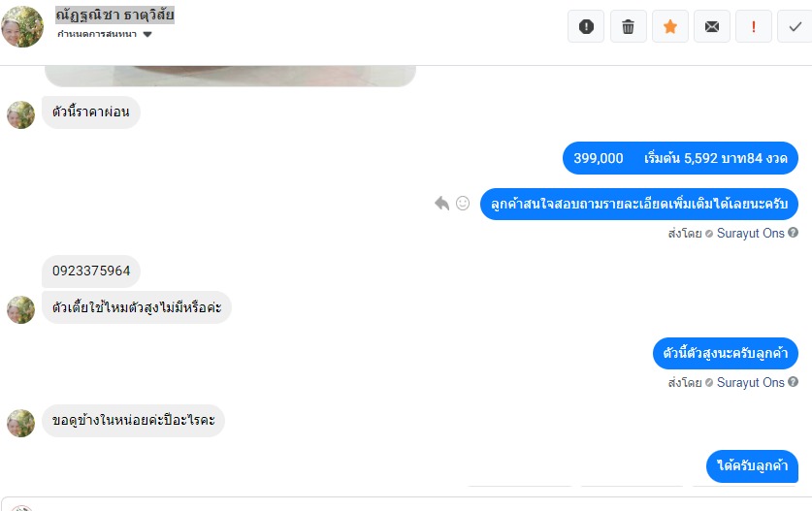Select the ตัวนี้ราคาผ่อน message bubble

pyautogui.click(x=91, y=112)
